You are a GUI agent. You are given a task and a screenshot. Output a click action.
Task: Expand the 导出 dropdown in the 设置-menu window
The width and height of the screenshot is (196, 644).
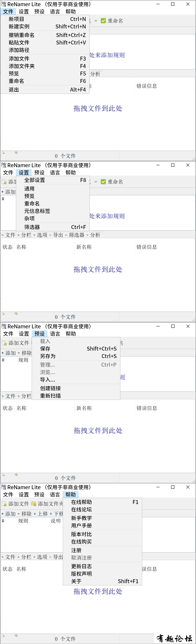click(x=56, y=235)
